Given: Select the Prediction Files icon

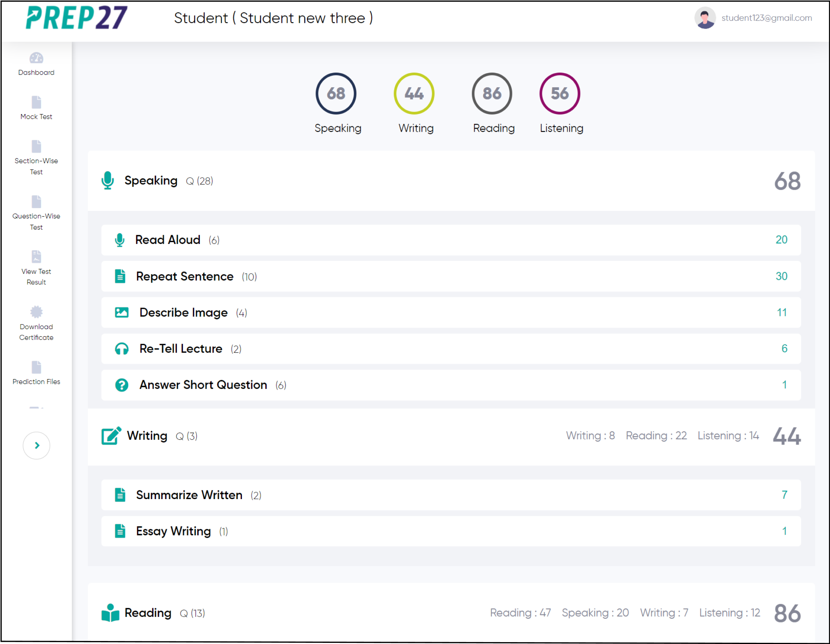Looking at the screenshot, I should (x=36, y=367).
